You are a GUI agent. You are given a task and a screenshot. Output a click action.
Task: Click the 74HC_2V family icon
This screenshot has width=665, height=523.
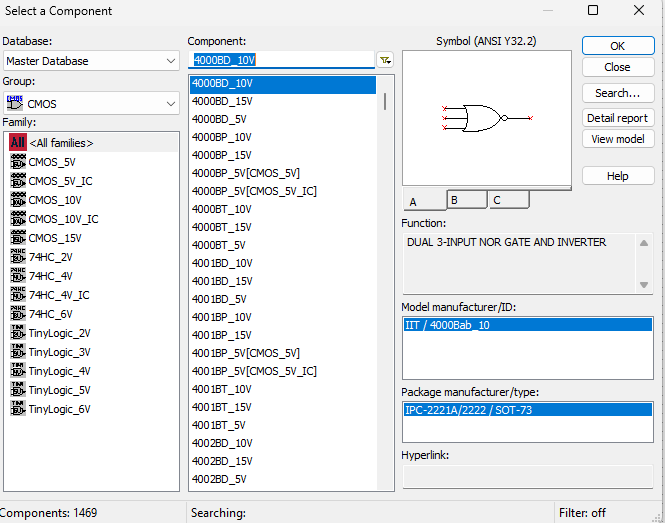17,257
